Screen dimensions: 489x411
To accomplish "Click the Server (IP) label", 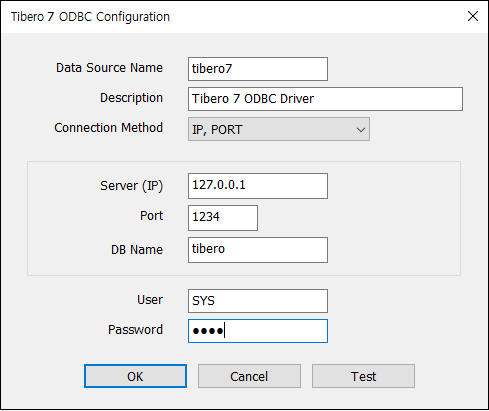I will point(131,186).
